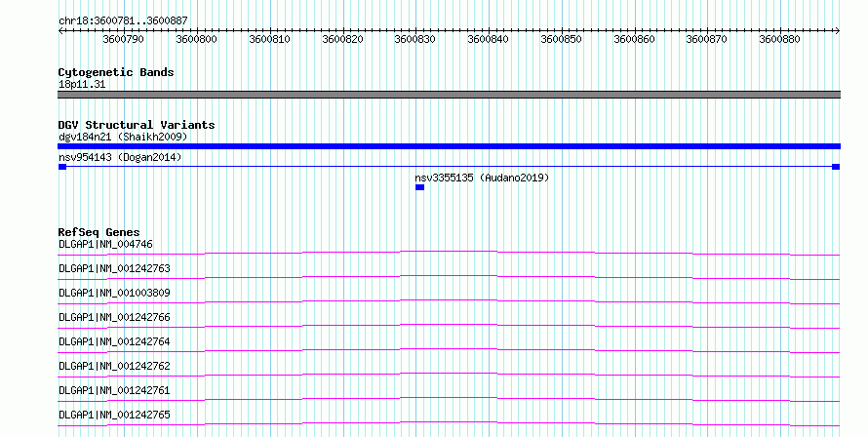Image resolution: width=868 pixels, height=437 pixels.
Task: Click ruler position 3600820
Action: pos(342,39)
